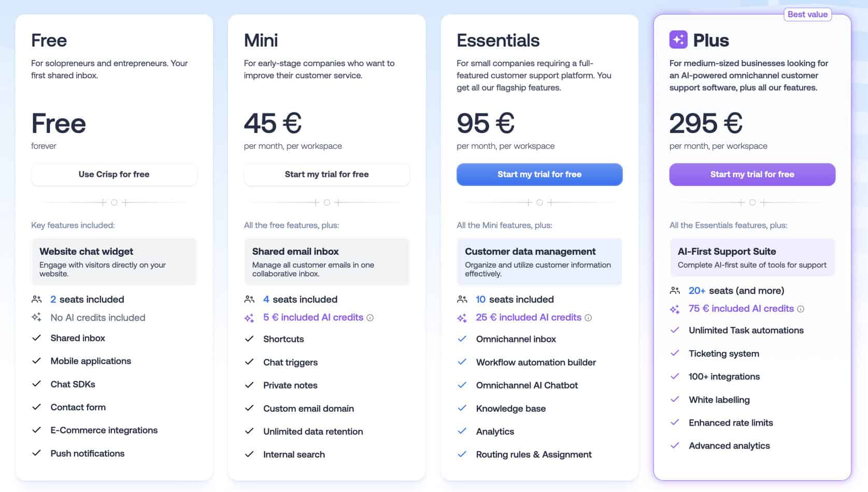Click the sparkle icon beside Mini AI credits
The image size is (868, 492).
coord(249,318)
